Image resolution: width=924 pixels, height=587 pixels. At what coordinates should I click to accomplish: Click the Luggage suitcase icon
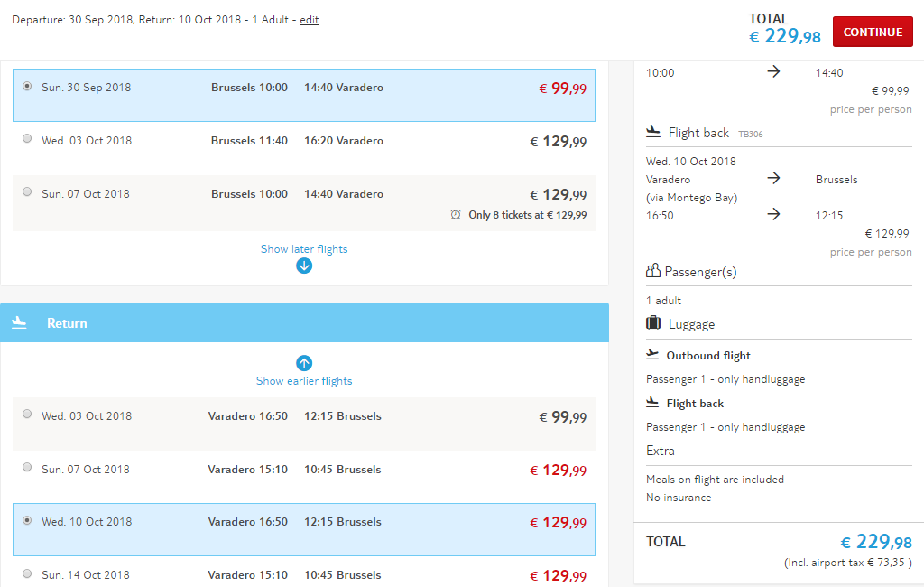(x=653, y=322)
